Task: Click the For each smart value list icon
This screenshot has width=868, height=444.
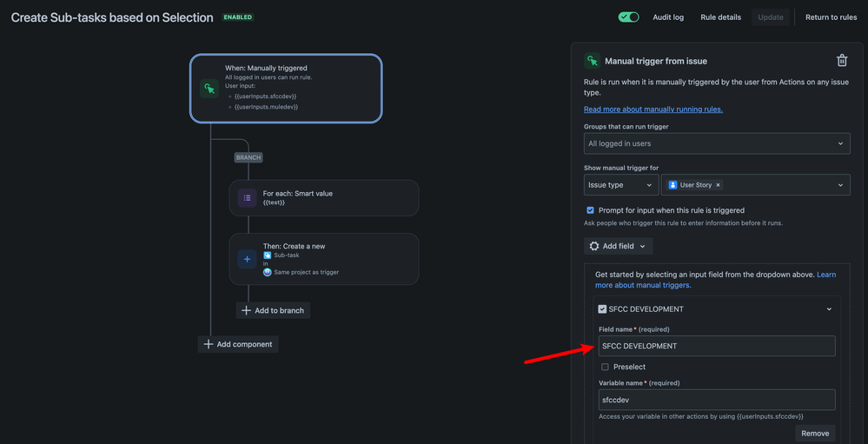Action: tap(247, 198)
